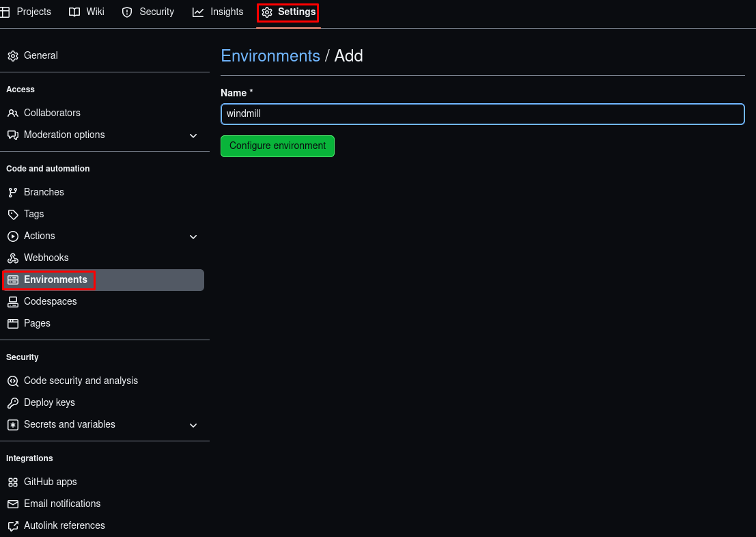Image resolution: width=756 pixels, height=537 pixels.
Task: Click the Configure environment button
Action: tap(277, 146)
